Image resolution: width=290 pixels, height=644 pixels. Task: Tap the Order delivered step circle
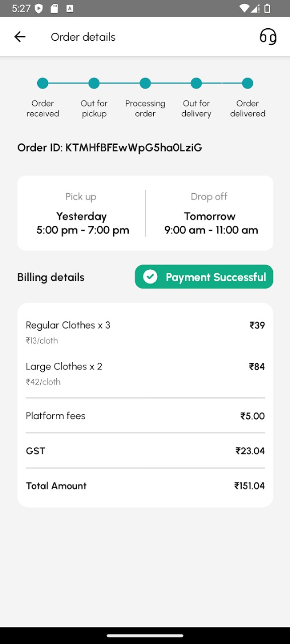[x=247, y=84]
